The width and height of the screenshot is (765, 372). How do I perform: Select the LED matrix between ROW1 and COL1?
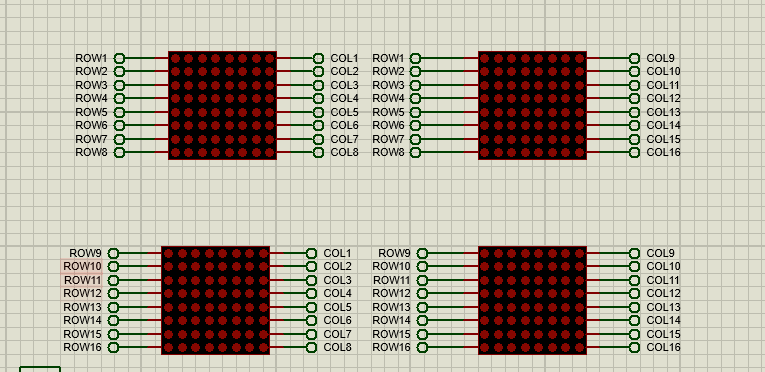(222, 105)
